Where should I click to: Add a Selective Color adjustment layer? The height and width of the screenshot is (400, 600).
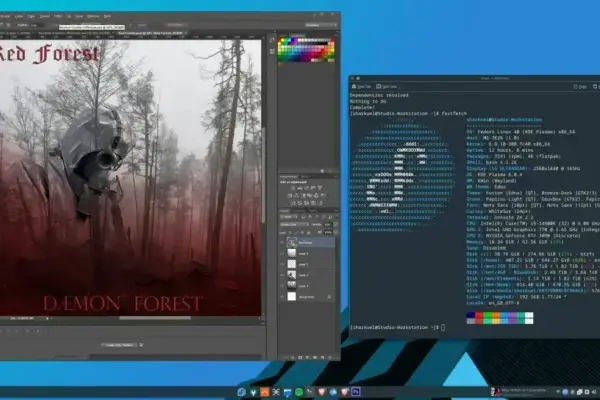click(x=313, y=202)
